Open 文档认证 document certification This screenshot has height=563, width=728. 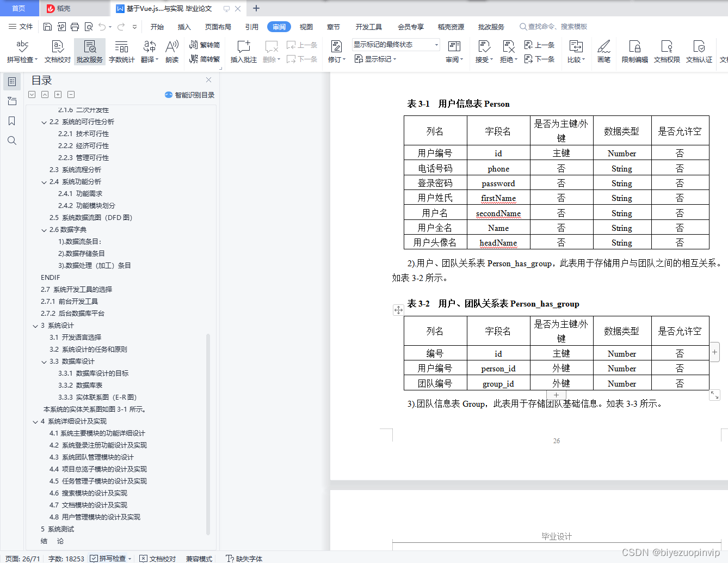click(x=699, y=52)
